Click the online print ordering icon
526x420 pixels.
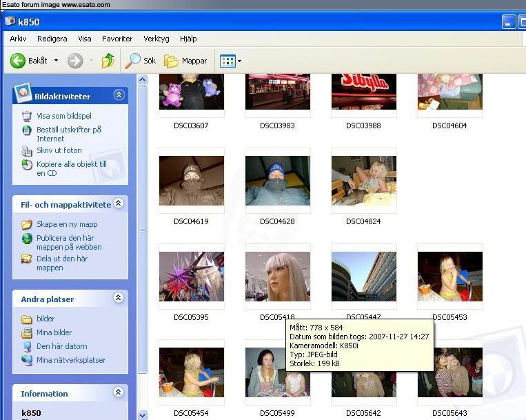pos(27,130)
